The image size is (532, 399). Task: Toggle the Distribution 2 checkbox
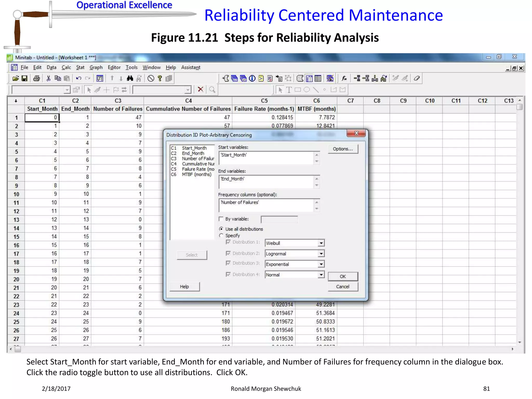pyautogui.click(x=228, y=253)
